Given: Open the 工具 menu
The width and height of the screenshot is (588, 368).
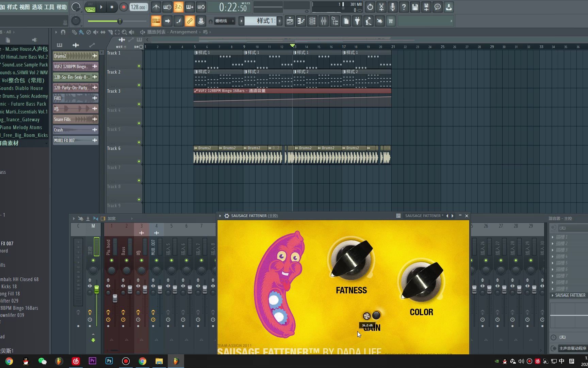Looking at the screenshot, I should [x=49, y=7].
